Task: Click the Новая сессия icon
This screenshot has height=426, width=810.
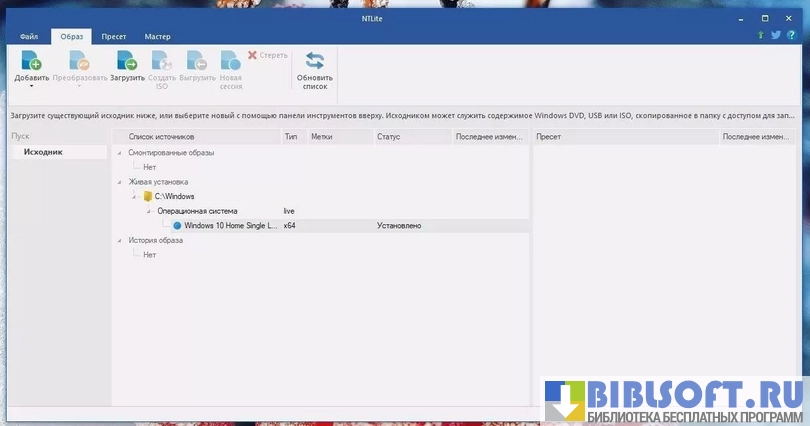Action: [x=231, y=62]
